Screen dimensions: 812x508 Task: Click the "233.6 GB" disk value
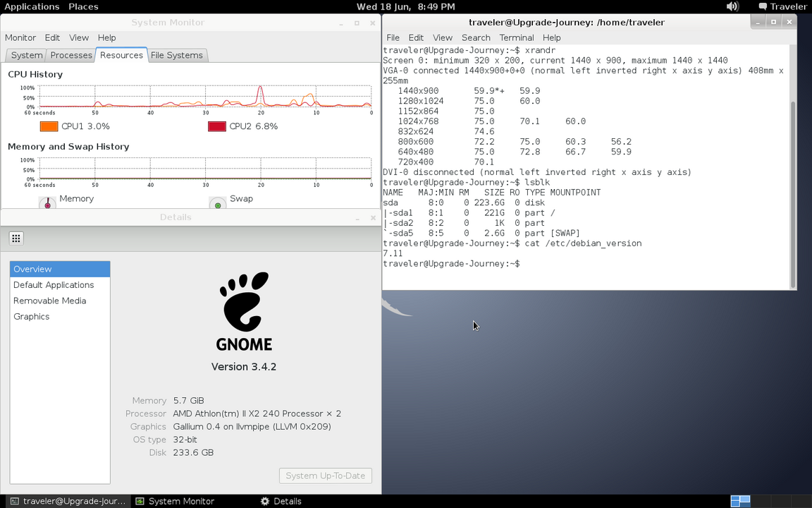(193, 452)
